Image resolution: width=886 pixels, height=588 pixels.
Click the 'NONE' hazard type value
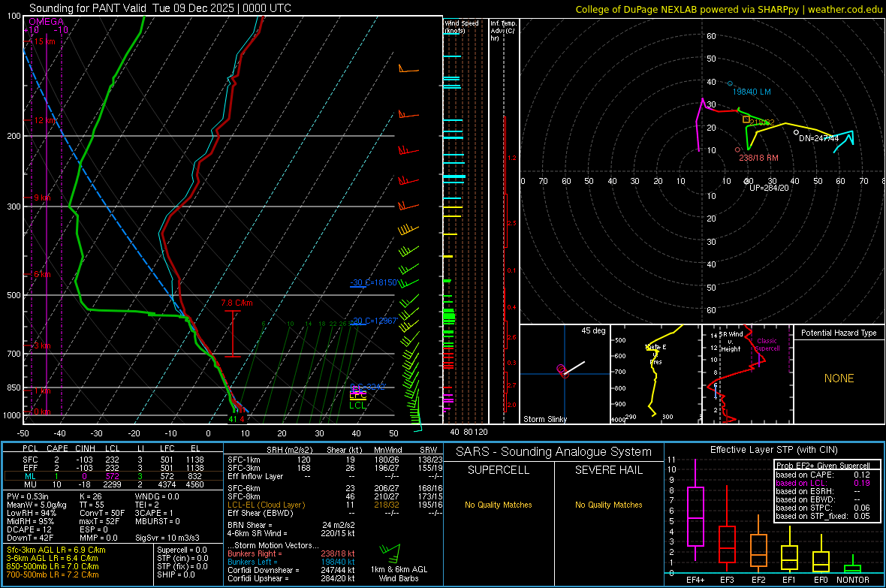839,378
